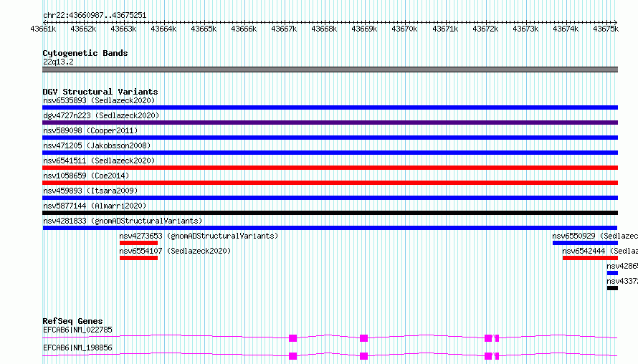Click the nsv6550929 blue variant bar
638x364 pixels.
pos(585,243)
